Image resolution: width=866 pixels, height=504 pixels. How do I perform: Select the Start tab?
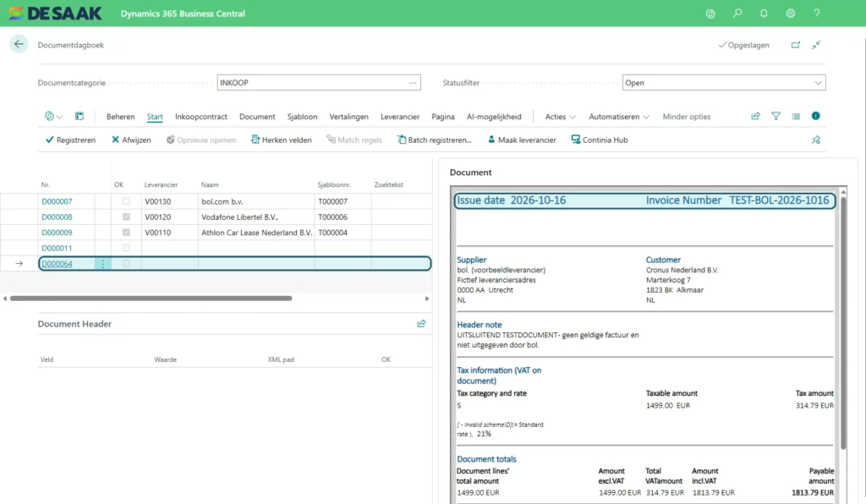click(x=155, y=117)
